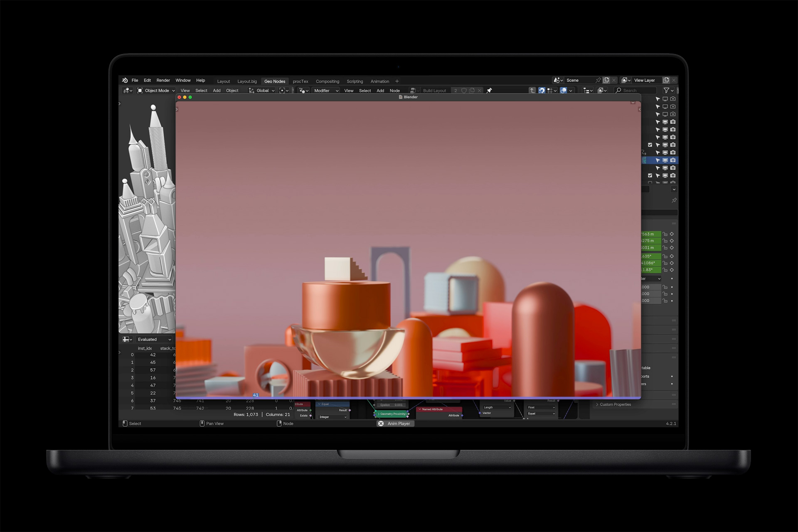The width and height of the screenshot is (798, 532).
Task: Stop the Anim Player
Action: (x=381, y=424)
